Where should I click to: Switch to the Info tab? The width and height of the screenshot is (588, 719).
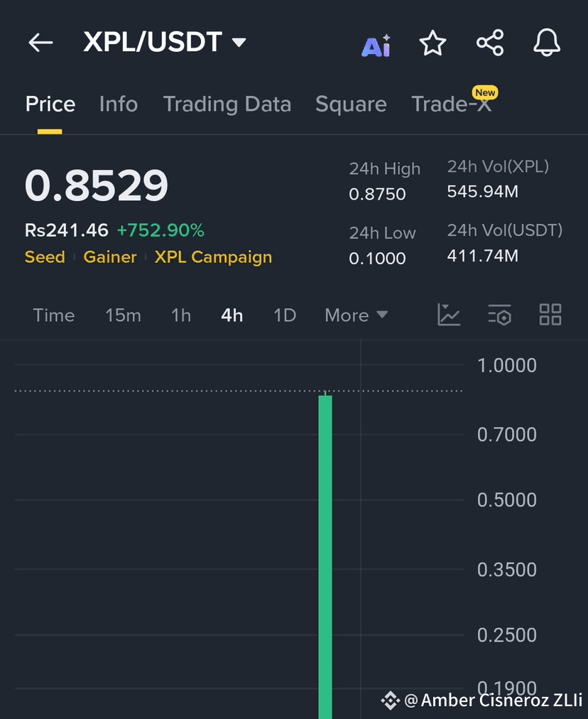[119, 104]
